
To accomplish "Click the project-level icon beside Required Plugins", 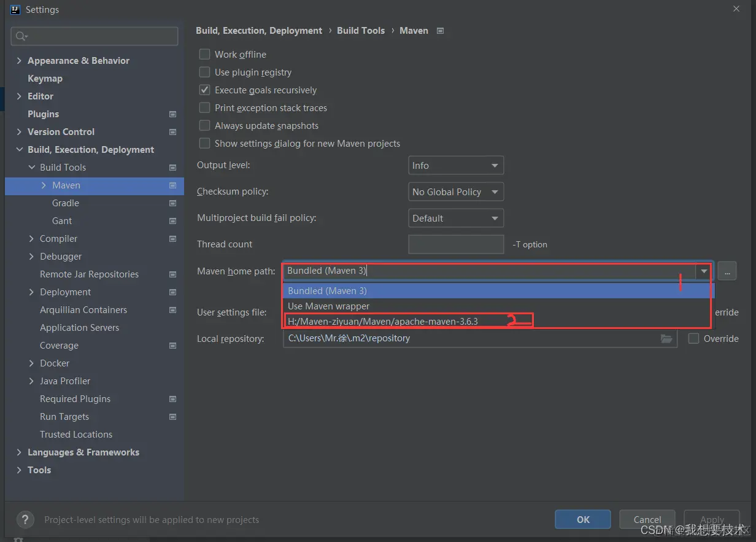I will (x=172, y=399).
